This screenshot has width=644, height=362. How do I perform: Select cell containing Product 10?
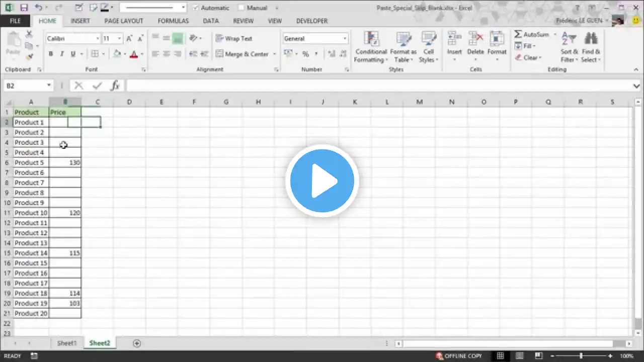point(31,213)
